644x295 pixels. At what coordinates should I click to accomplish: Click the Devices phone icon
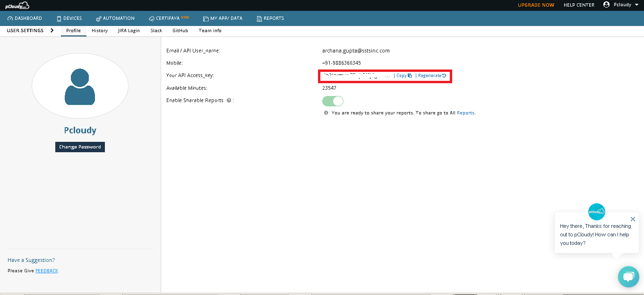click(59, 19)
